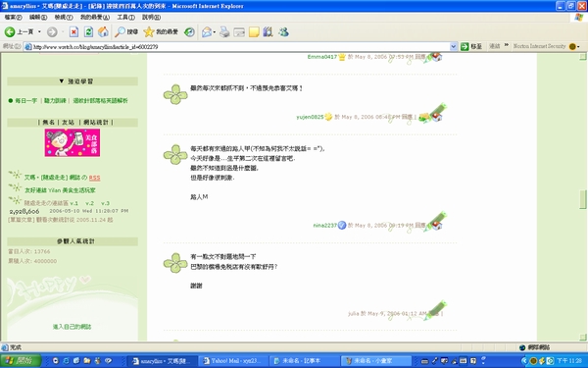588x368 pixels.
Task: Switch to Yahoo! Mail taskbar window
Action: point(234,361)
